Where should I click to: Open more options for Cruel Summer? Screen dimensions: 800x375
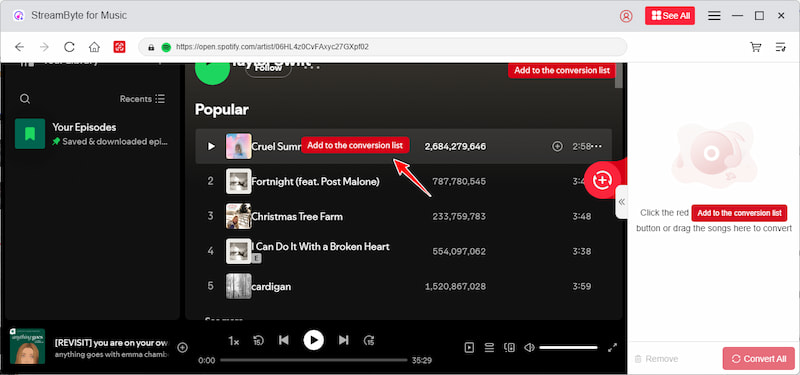[x=596, y=146]
